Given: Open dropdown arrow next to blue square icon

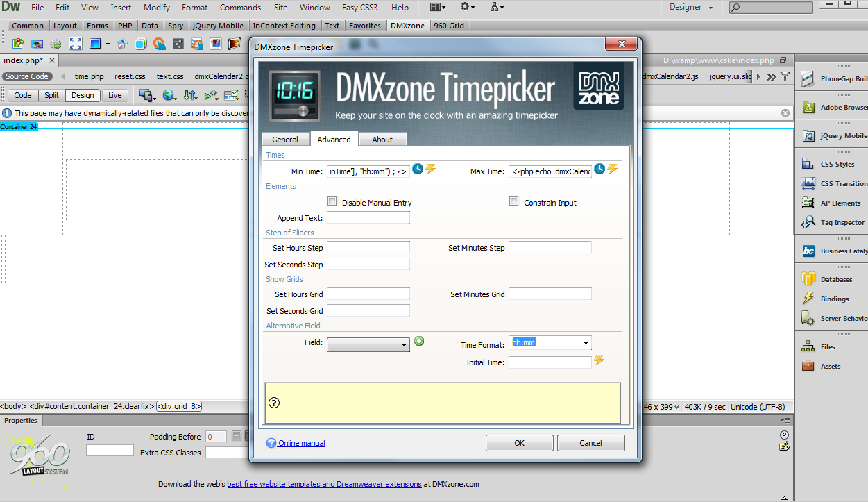Looking at the screenshot, I should [108, 44].
